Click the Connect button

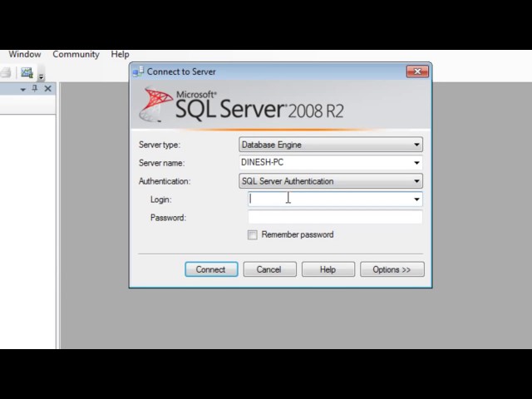(x=211, y=269)
